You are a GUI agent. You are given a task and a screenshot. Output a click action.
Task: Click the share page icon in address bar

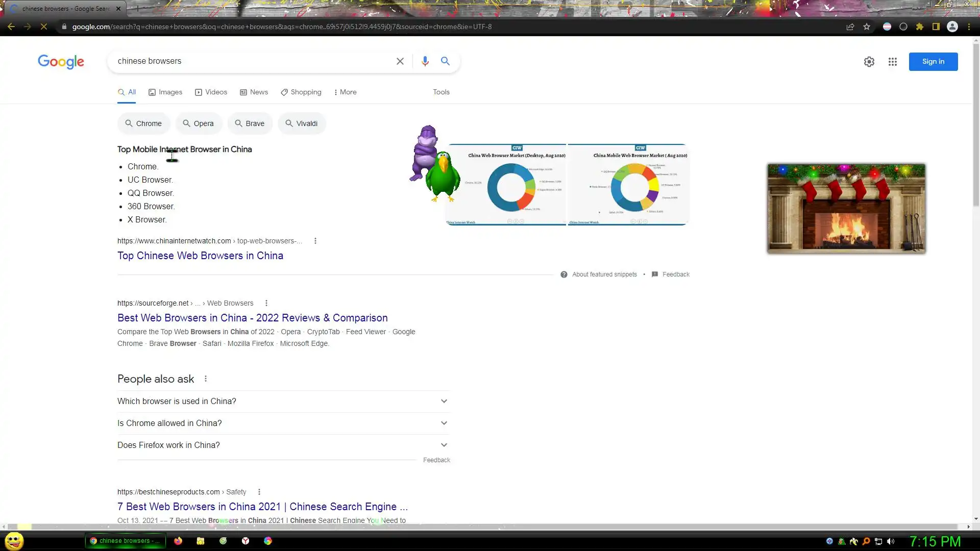[850, 27]
